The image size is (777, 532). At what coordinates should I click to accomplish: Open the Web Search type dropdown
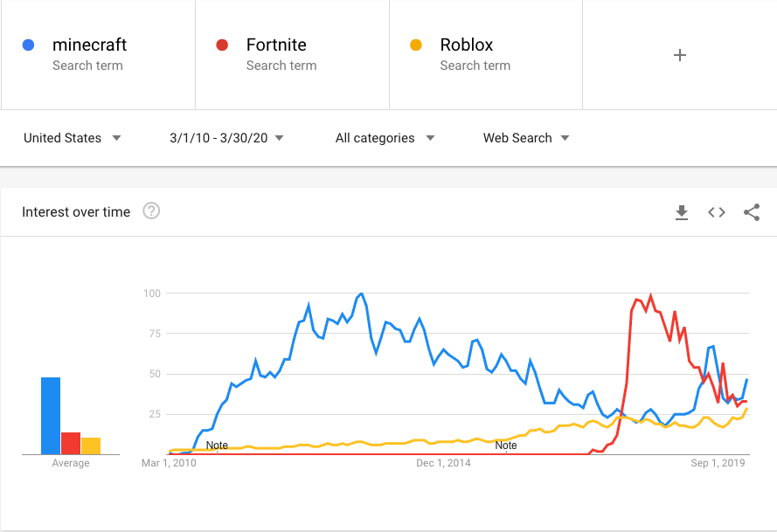coord(525,138)
